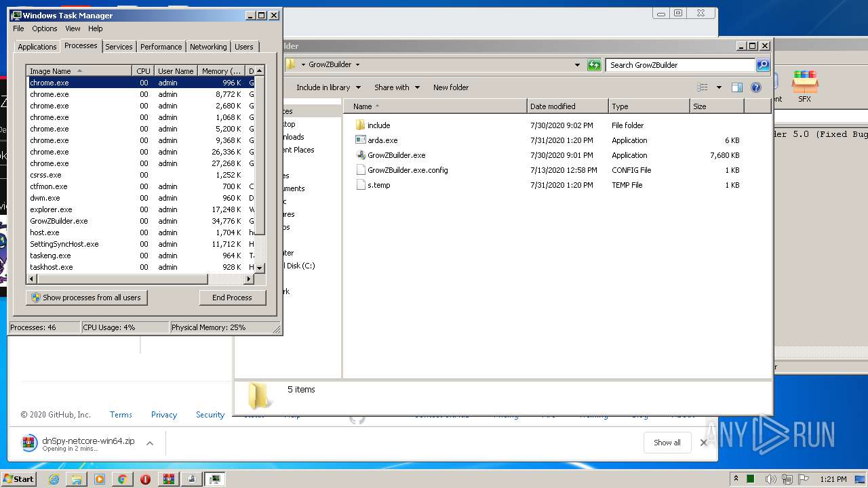The height and width of the screenshot is (488, 868).
Task: Open the view options dropdown arrow
Action: click(x=719, y=87)
